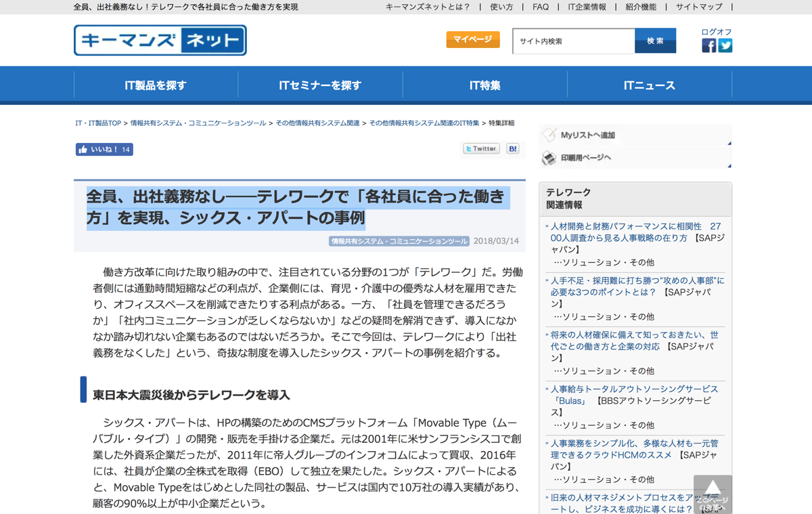Image resolution: width=812 pixels, height=514 pixels.
Task: Click the 情報共有システム・コミュニケーションツール category tag
Action: pos(399,241)
